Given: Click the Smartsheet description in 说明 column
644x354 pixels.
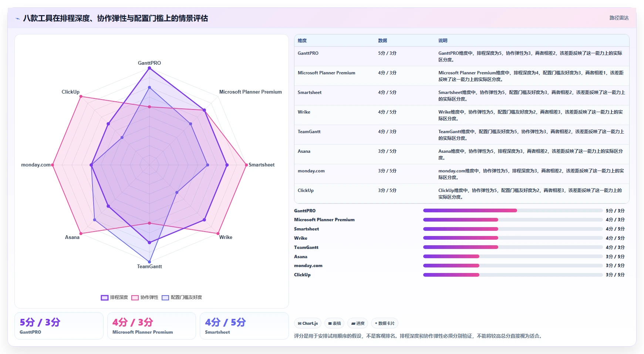Looking at the screenshot, I should pos(532,96).
